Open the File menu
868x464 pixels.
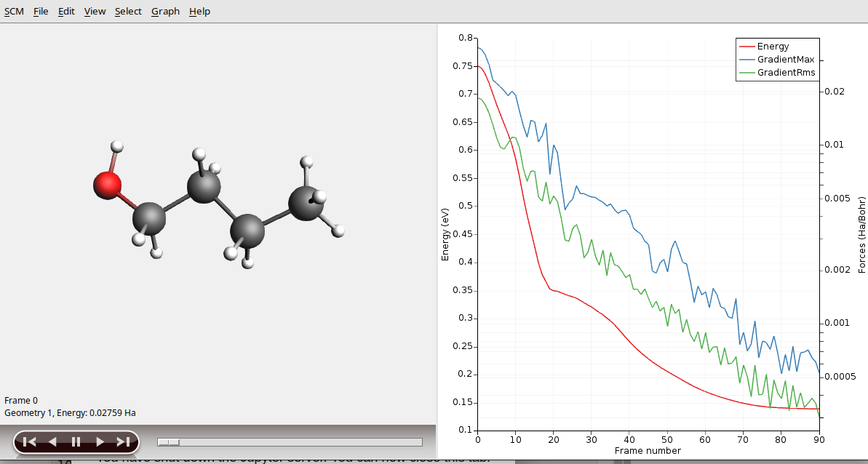[41, 12]
